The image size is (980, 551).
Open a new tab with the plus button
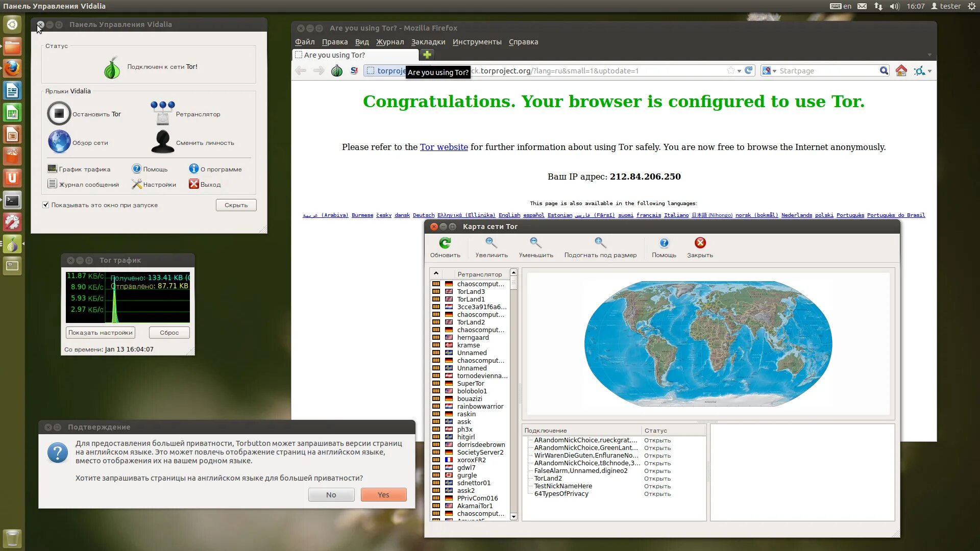pos(427,55)
